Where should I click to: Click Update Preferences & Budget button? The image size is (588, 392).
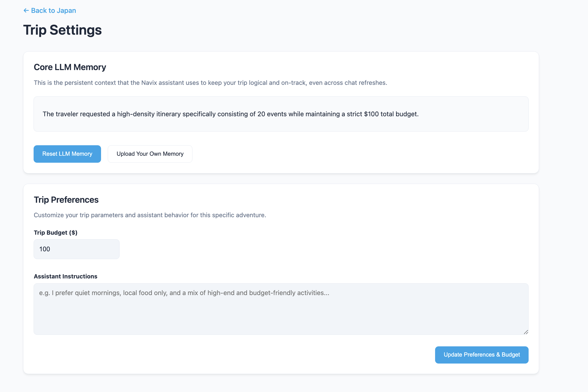tap(482, 355)
